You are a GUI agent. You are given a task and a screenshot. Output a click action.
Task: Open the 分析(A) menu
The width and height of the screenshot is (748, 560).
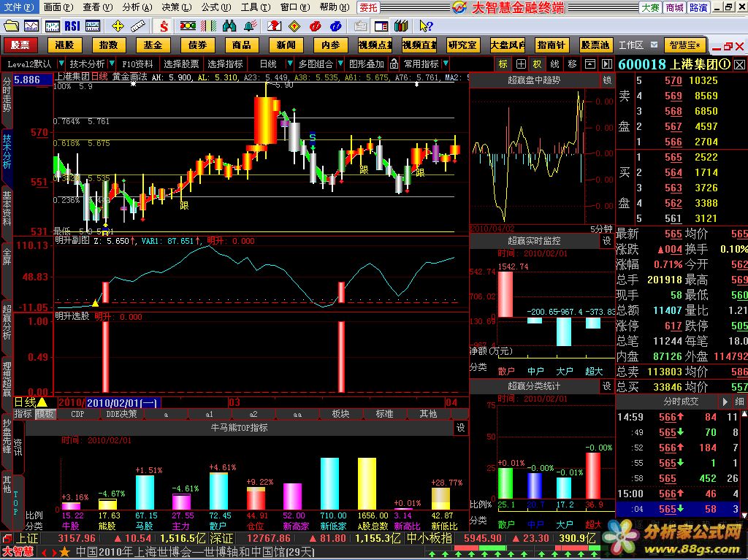tap(137, 7)
